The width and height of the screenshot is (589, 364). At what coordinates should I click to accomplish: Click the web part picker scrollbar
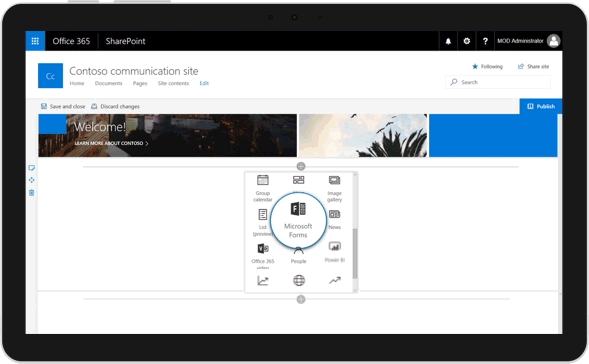pyautogui.click(x=355, y=254)
